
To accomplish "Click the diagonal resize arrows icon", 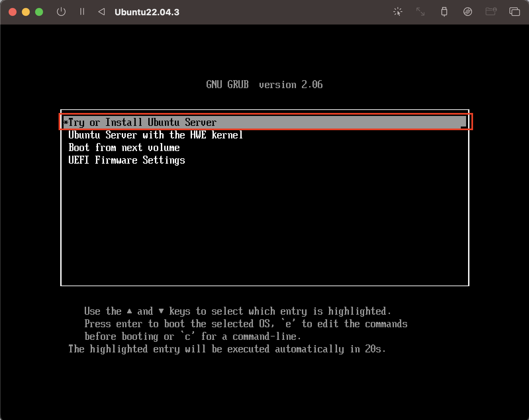I will point(420,12).
